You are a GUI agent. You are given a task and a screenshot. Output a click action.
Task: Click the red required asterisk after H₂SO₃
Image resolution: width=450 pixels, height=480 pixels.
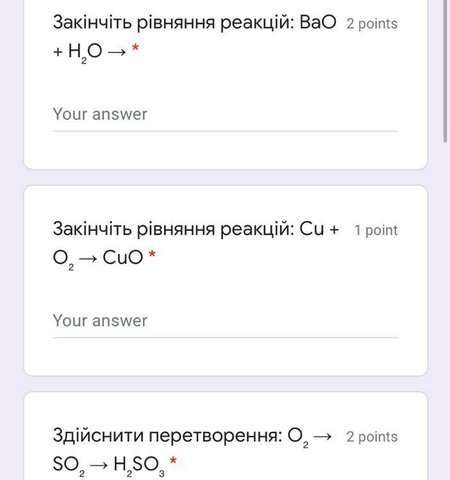point(173,461)
